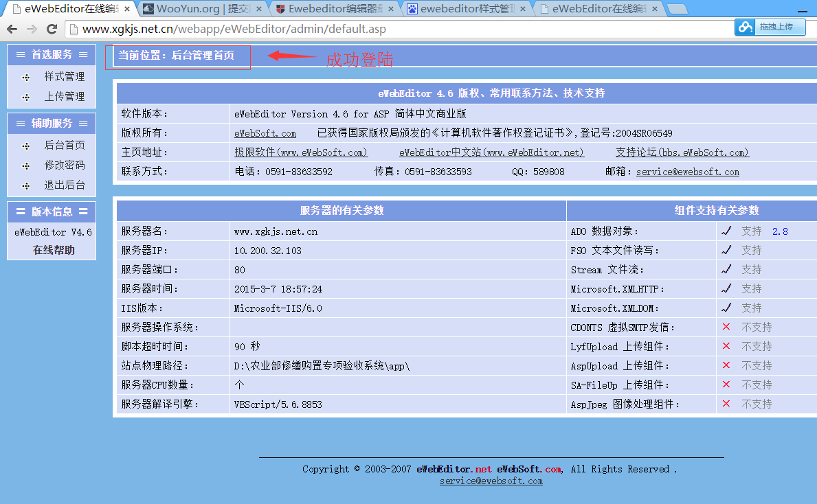Close the first eWebEditor tab
Screen dimensions: 817x504
tap(126, 9)
